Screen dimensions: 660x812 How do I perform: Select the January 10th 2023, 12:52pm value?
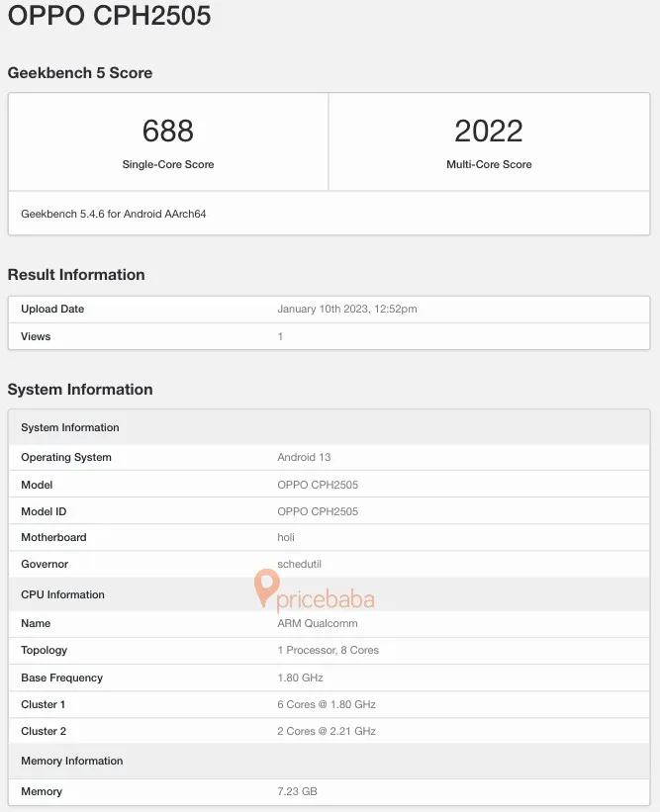point(347,309)
